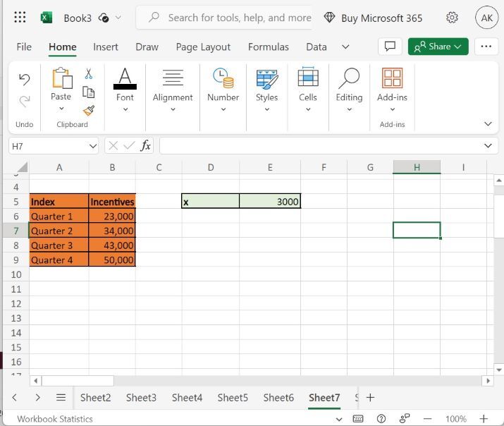Open the Styles group icon
Image resolution: width=504 pixels, height=426 pixels.
(266, 79)
